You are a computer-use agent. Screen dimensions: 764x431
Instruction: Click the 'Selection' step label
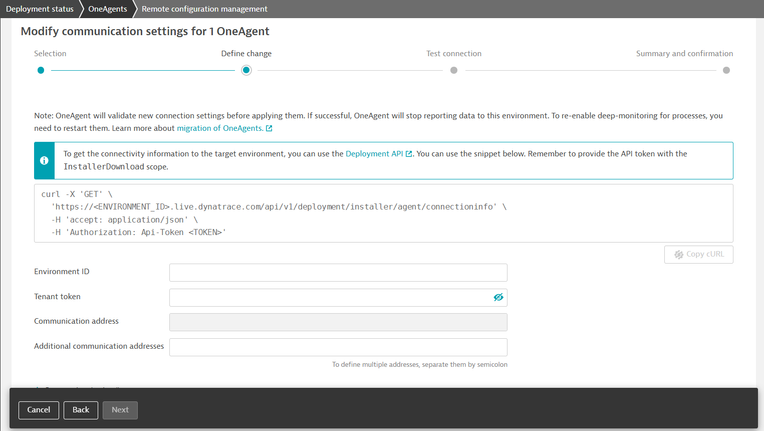(x=50, y=54)
